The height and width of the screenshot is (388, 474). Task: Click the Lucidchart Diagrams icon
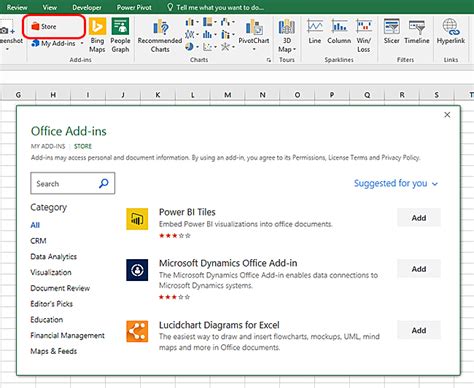[137, 331]
